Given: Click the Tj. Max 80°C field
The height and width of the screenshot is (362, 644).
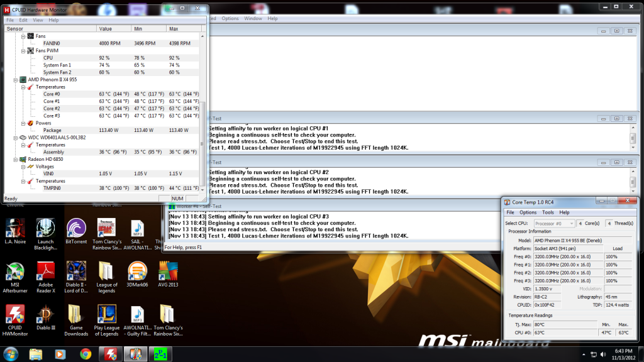Looking at the screenshot, I should pos(565,325).
